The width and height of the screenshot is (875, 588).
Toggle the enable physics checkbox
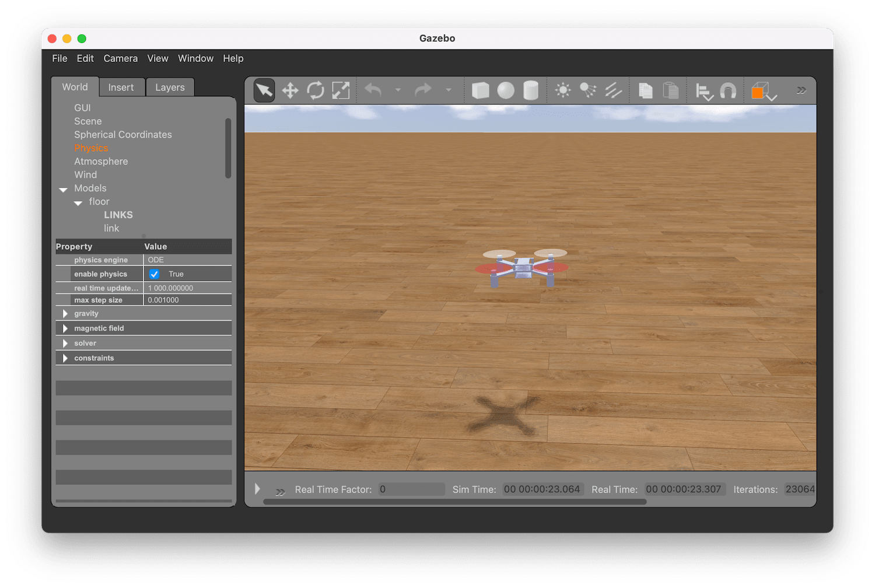coord(154,274)
